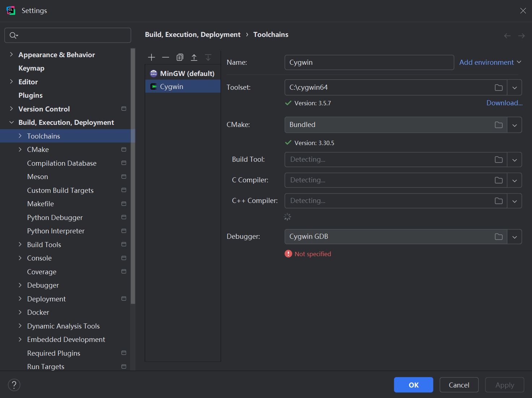This screenshot has height=398, width=532.
Task: Move toolchain up with arrow icon
Action: 194,57
